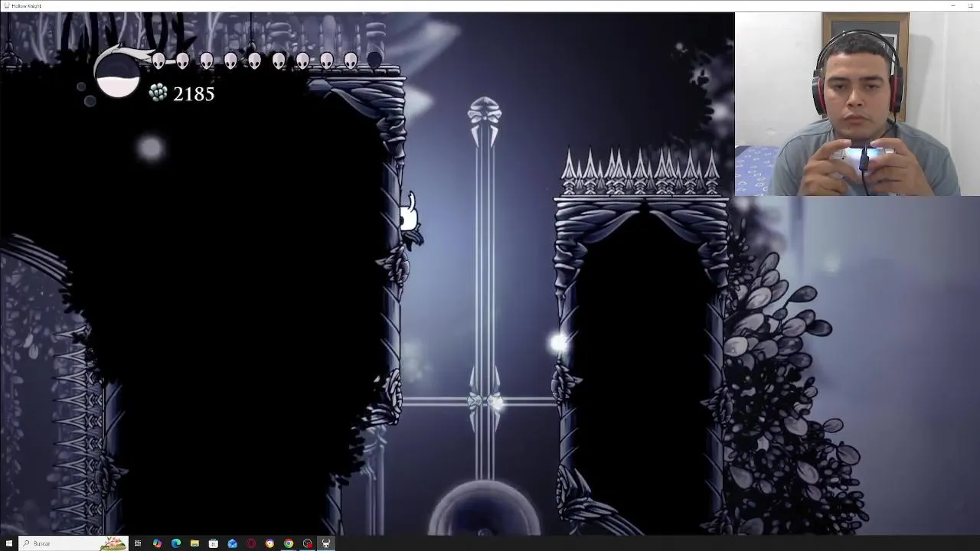This screenshot has width=980, height=551.
Task: Open the Opera browser taskbar icon
Action: 251,543
